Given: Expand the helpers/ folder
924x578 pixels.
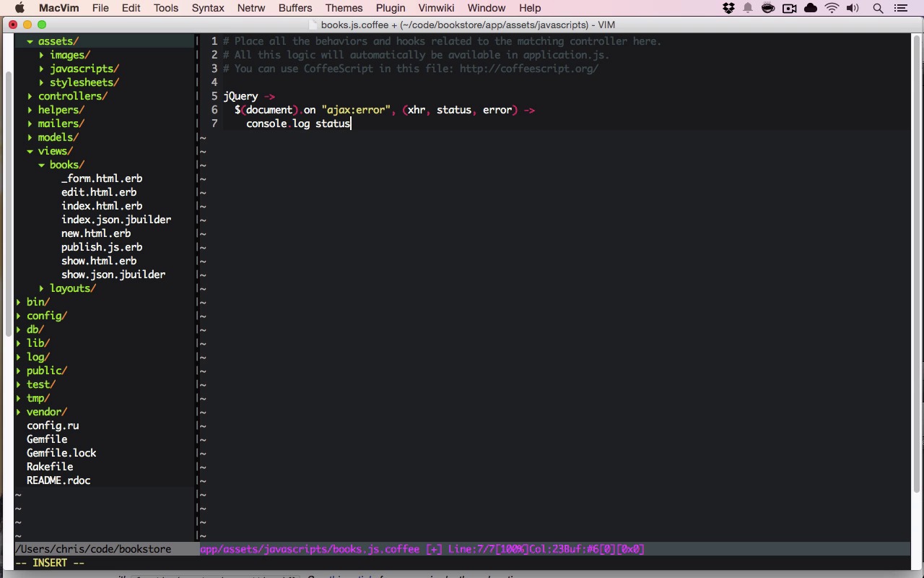Looking at the screenshot, I should tap(30, 110).
